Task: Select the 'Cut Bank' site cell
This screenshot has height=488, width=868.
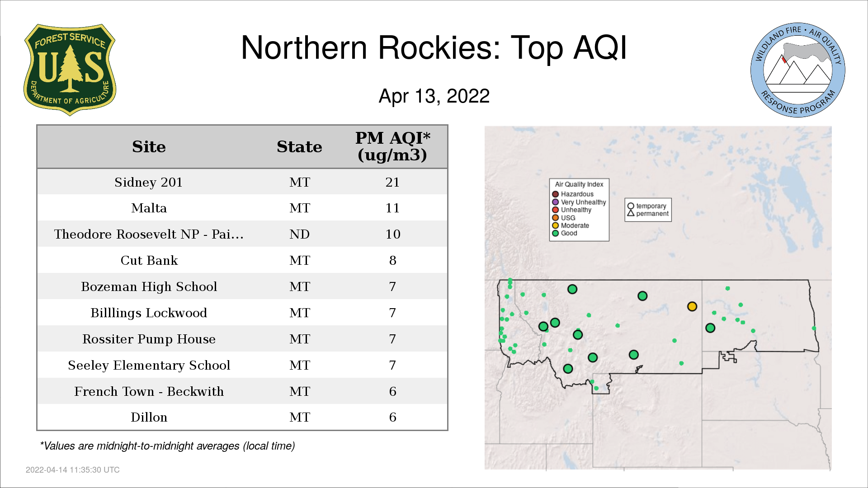Action: [149, 260]
